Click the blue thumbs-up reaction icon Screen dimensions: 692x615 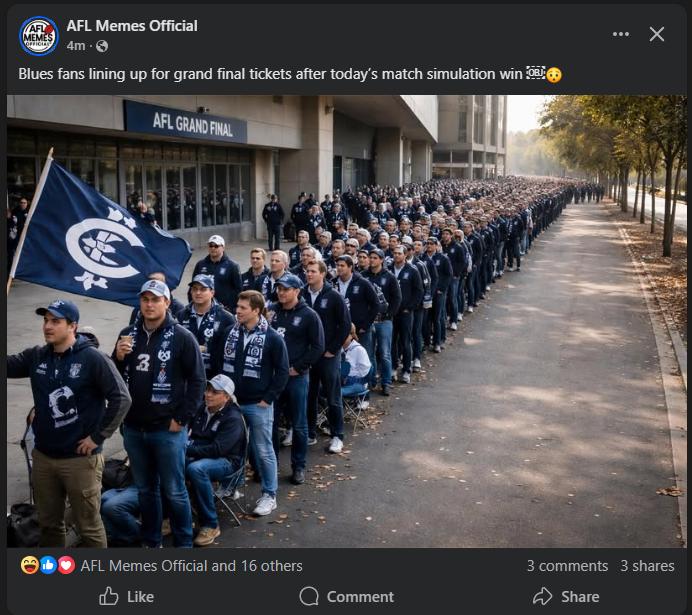(x=48, y=565)
